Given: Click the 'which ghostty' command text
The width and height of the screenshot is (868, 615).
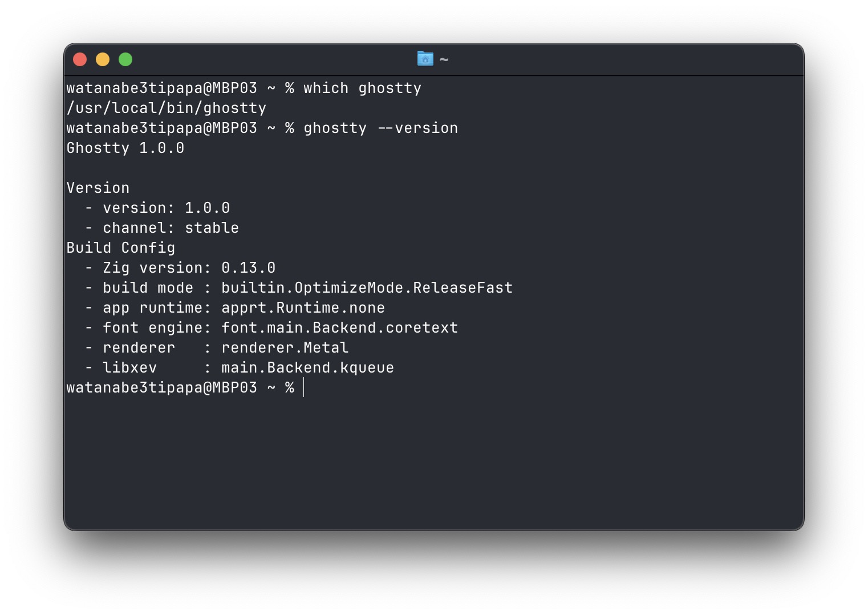Looking at the screenshot, I should (363, 88).
